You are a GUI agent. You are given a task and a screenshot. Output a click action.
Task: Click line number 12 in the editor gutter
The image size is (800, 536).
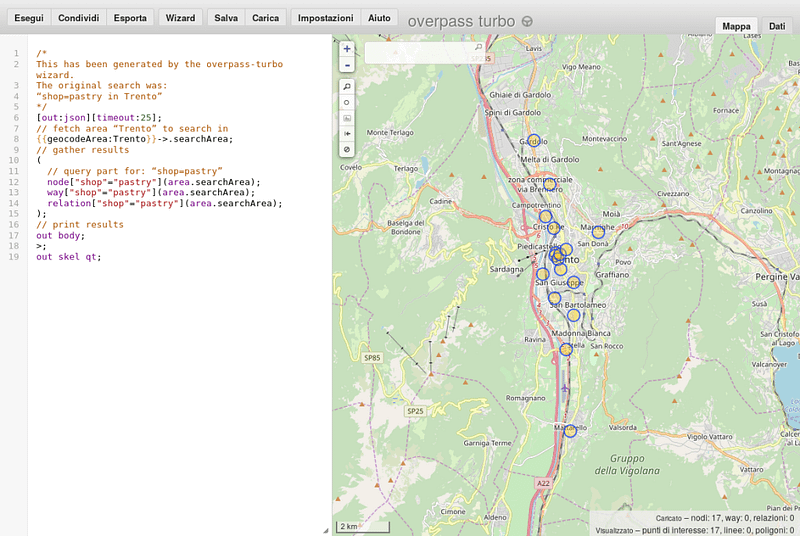coord(14,182)
